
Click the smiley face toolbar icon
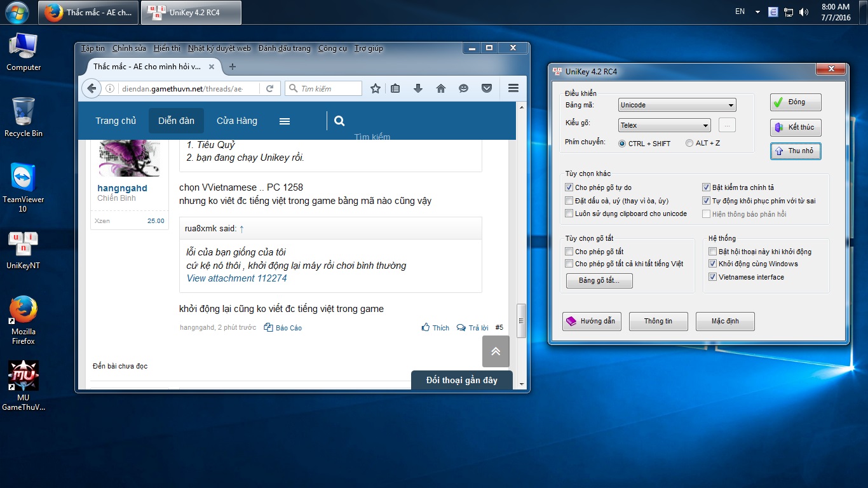(x=464, y=88)
